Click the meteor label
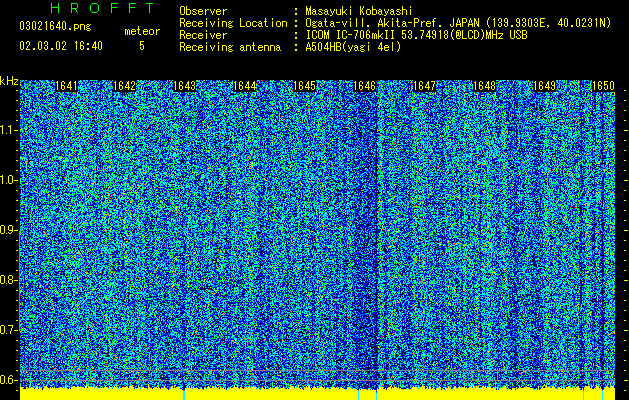Viewport: 629px width, 400px height. click(142, 31)
